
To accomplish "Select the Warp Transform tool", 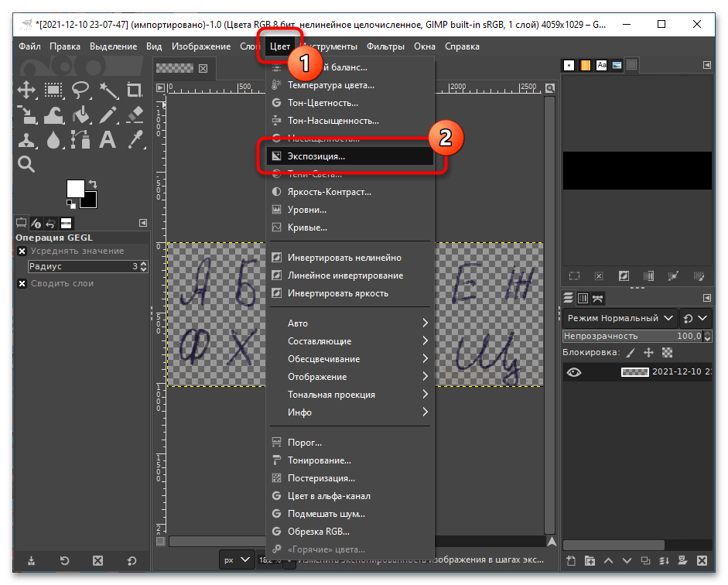I will click(53, 115).
